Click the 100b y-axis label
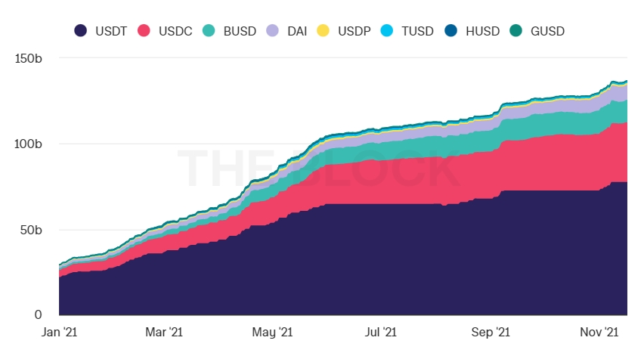 (27, 144)
